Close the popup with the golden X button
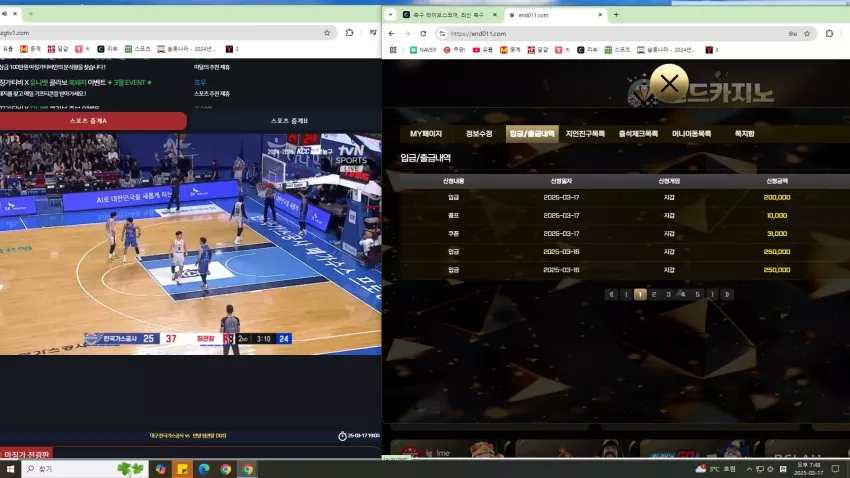Image resolution: width=850 pixels, height=478 pixels. 669,83
